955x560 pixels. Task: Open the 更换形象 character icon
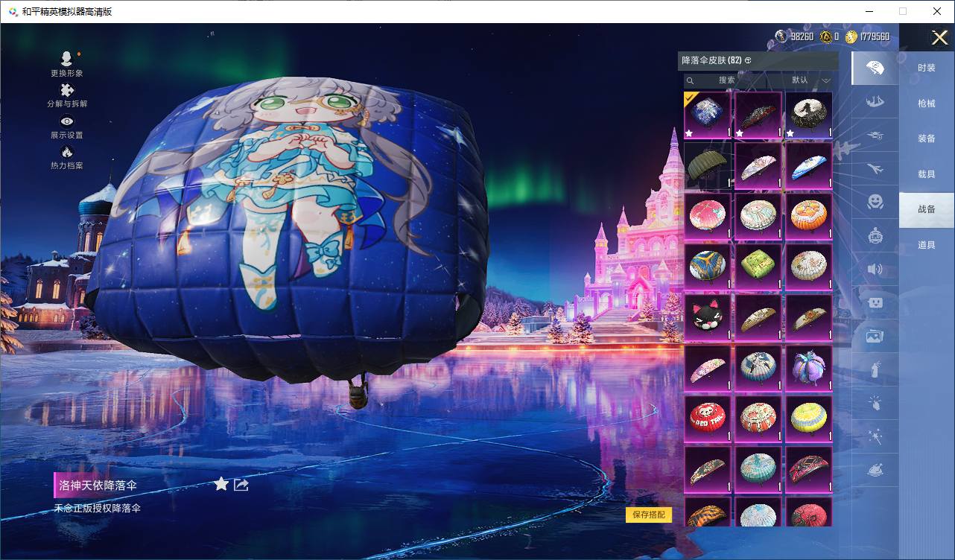coord(67,59)
